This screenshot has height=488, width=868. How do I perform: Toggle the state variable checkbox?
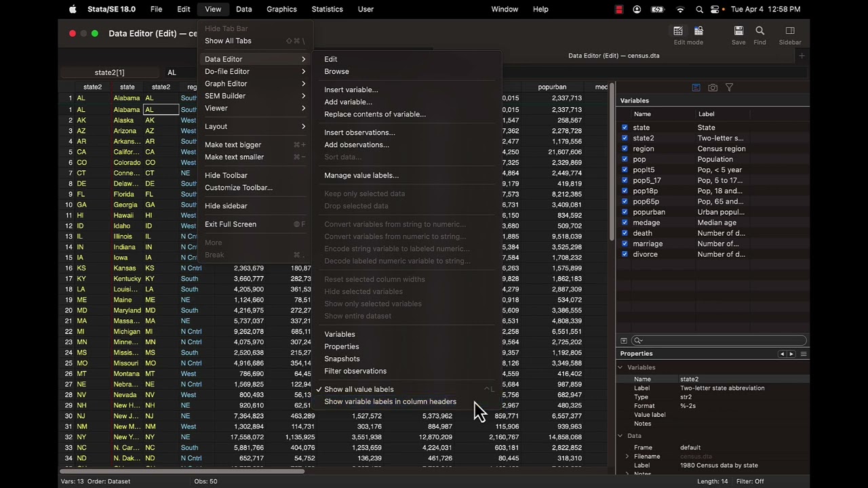point(625,127)
